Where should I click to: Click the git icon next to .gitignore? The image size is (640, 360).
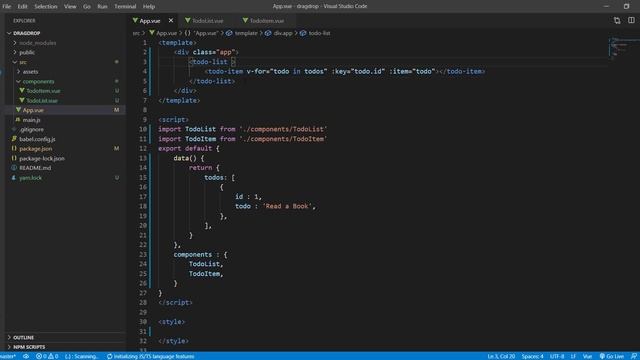pyautogui.click(x=14, y=129)
